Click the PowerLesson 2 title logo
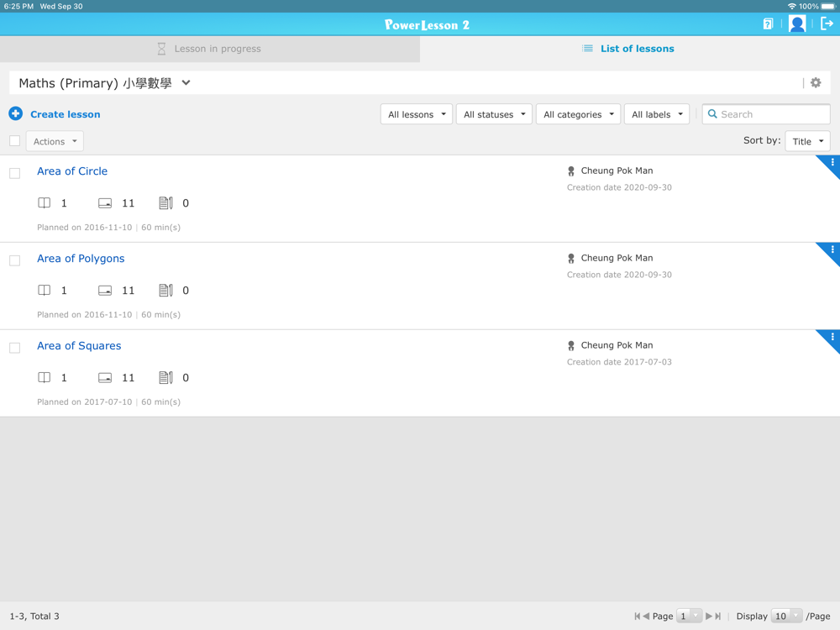Image resolution: width=840 pixels, height=630 pixels. [427, 24]
